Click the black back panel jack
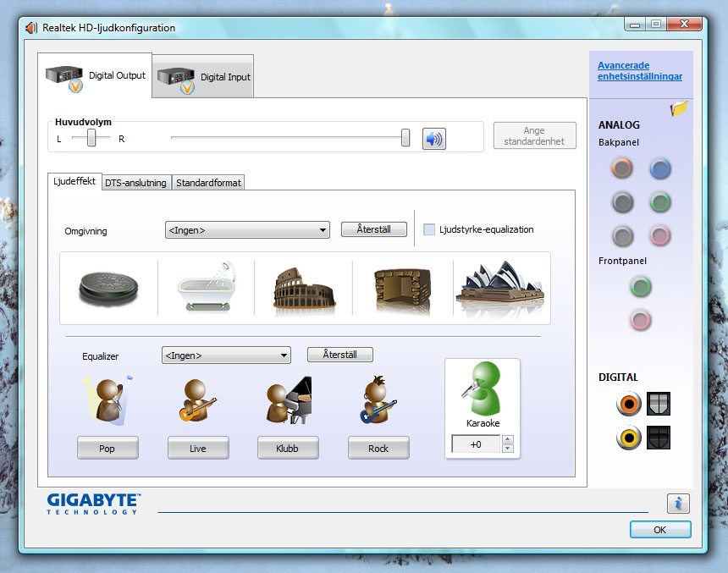This screenshot has width=728, height=573. pyautogui.click(x=621, y=202)
